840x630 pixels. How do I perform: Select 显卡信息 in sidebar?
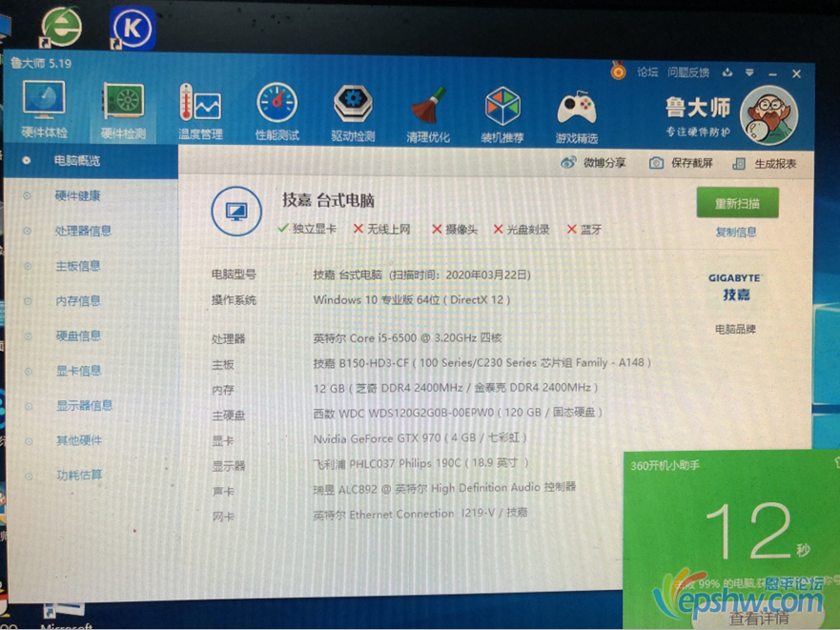(x=79, y=371)
